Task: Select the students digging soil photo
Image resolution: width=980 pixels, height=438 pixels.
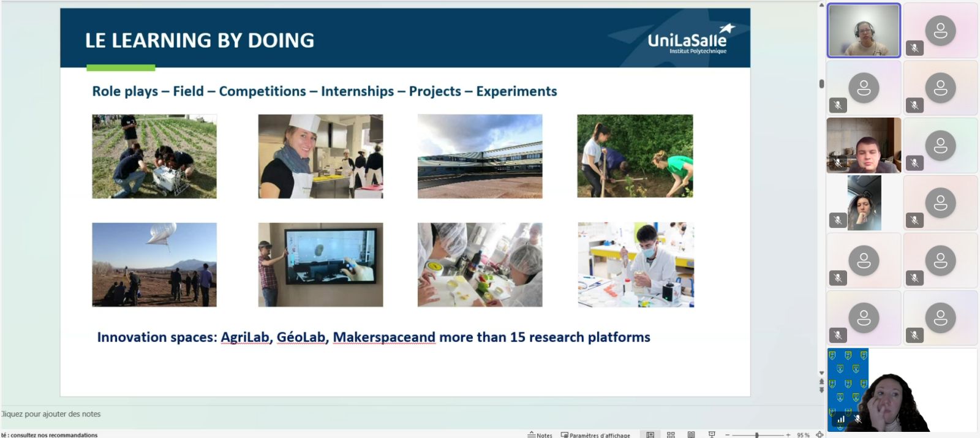Action: pos(635,156)
